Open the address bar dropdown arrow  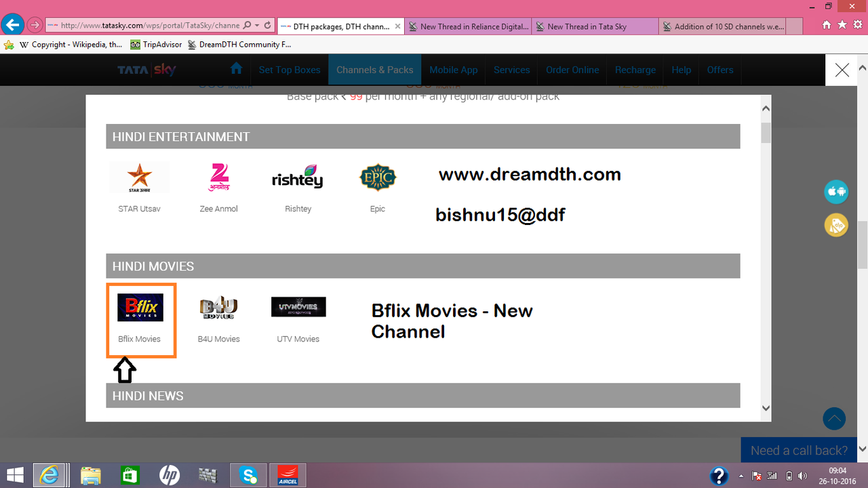[257, 26]
